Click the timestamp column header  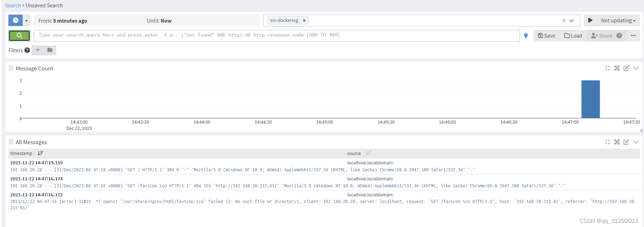(x=21, y=153)
